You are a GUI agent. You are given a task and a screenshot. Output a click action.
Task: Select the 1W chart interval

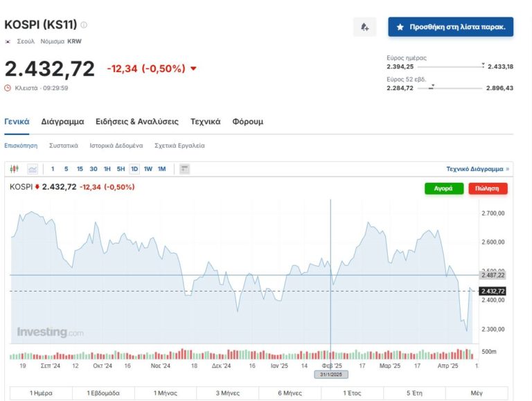[x=148, y=169]
